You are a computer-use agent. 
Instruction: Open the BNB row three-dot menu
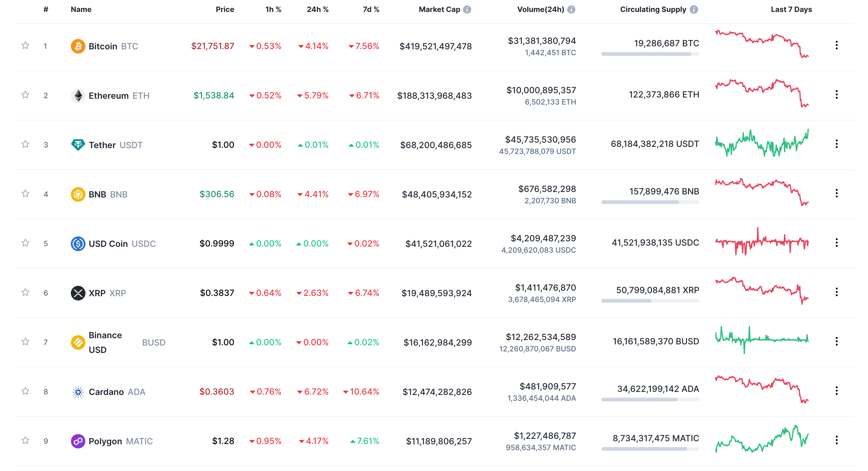point(836,193)
